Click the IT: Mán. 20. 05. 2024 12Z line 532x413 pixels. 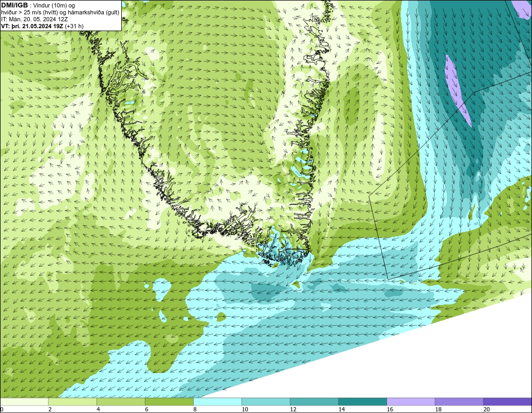[34, 19]
